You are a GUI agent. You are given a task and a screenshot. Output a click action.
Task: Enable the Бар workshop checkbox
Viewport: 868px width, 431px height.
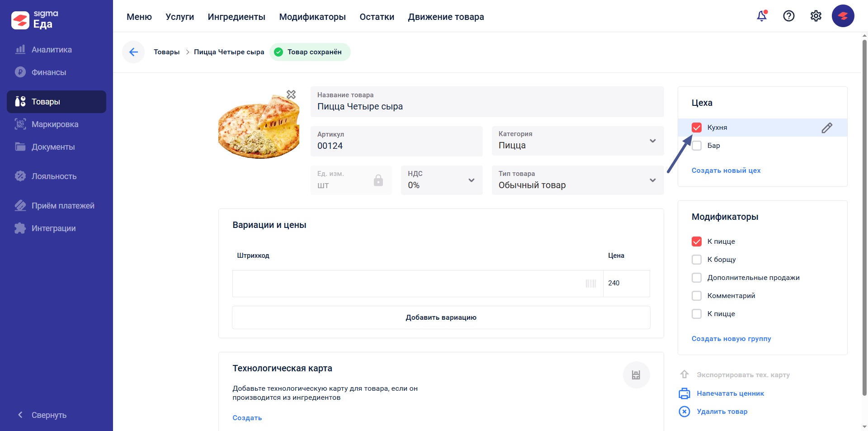point(697,146)
